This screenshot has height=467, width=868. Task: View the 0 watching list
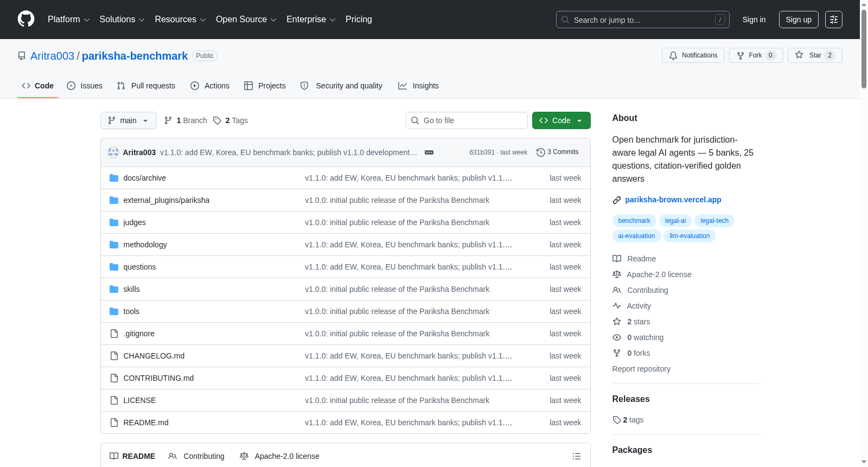coord(639,337)
